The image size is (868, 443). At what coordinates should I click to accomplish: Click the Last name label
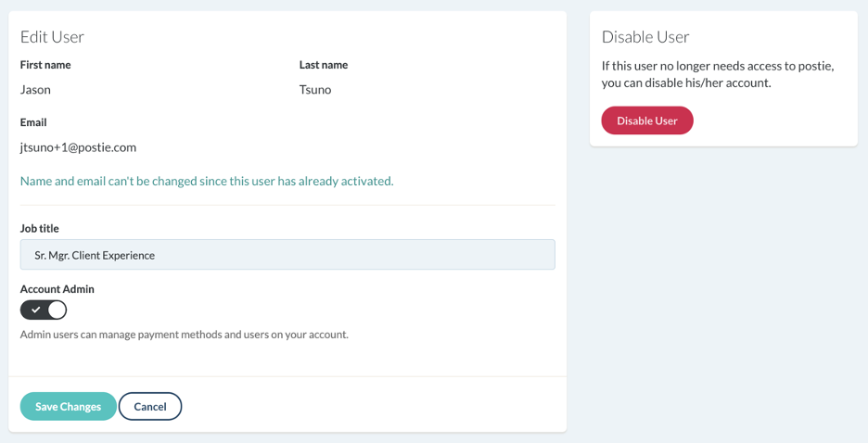point(324,65)
